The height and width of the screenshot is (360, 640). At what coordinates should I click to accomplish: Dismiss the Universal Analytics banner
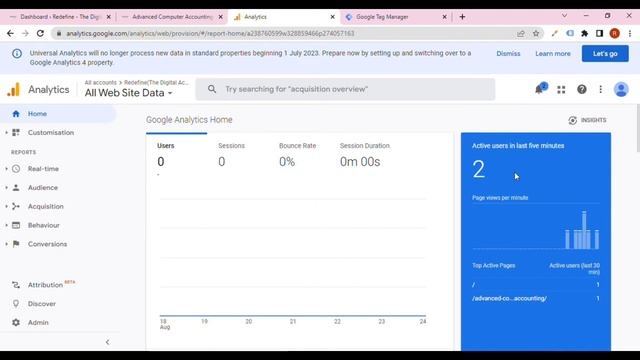[508, 53]
